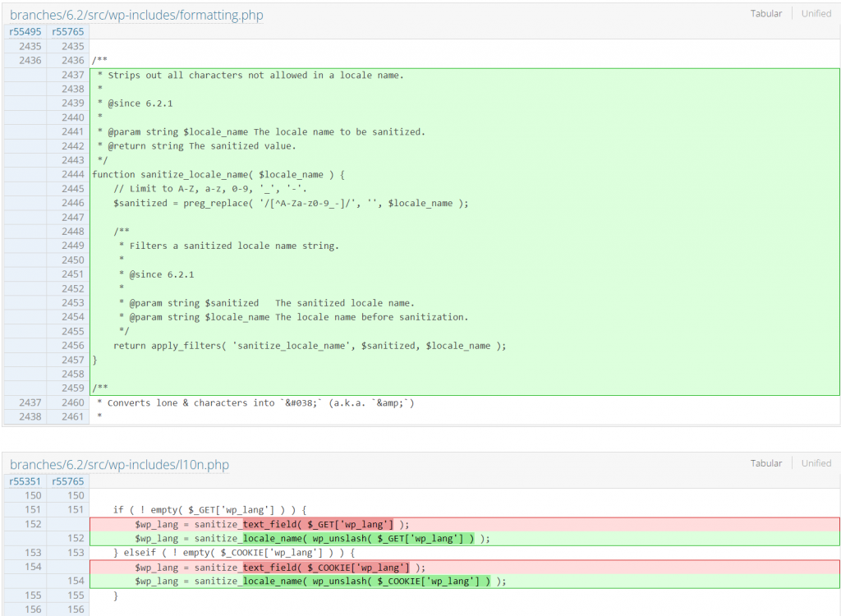Image resolution: width=841 pixels, height=616 pixels.
Task: View revision r55765 of formatting.php
Action: (66, 31)
